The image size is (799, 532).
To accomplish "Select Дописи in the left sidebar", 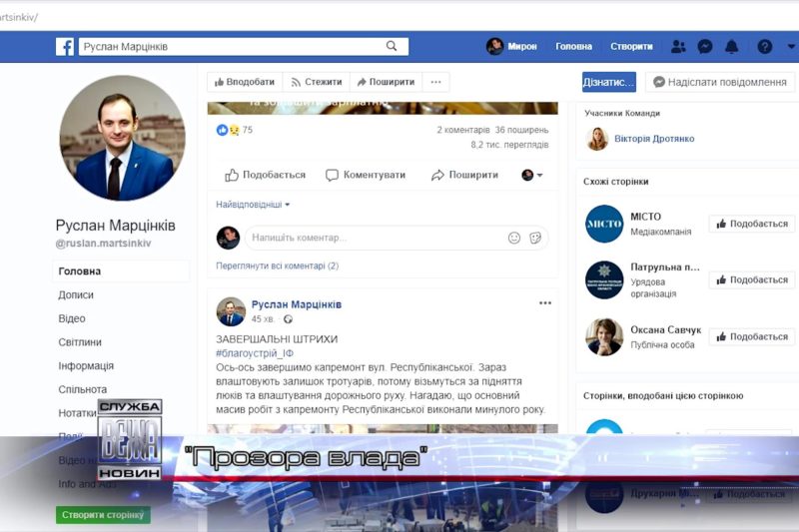I will coord(76,295).
